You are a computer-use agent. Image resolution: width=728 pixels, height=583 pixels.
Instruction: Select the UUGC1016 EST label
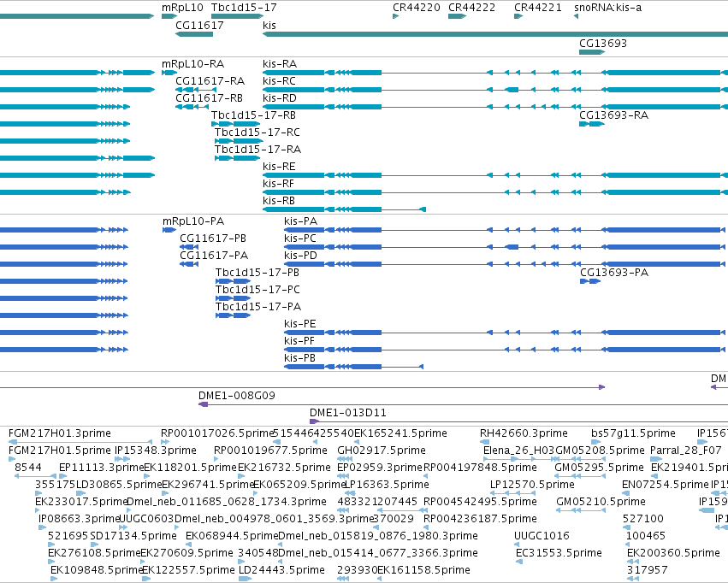pos(542,536)
